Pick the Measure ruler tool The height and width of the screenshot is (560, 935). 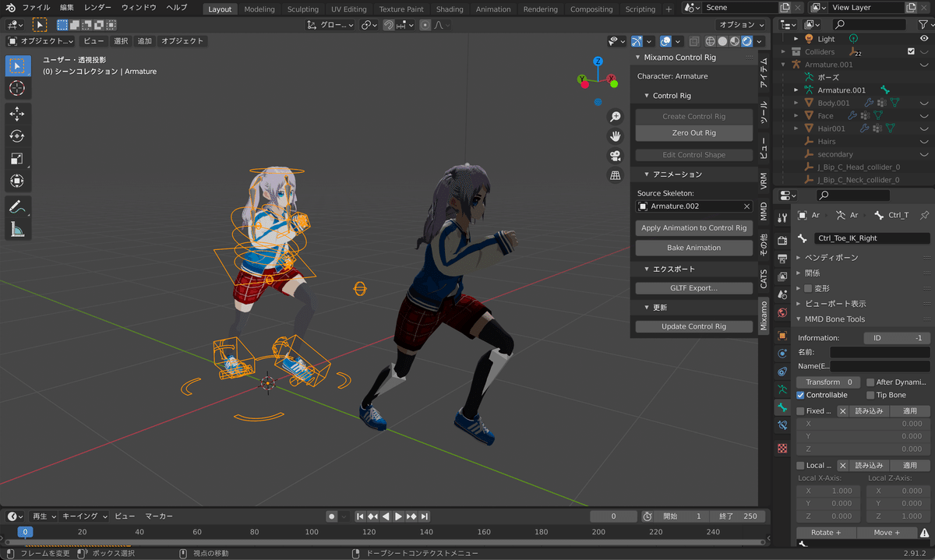coord(19,229)
